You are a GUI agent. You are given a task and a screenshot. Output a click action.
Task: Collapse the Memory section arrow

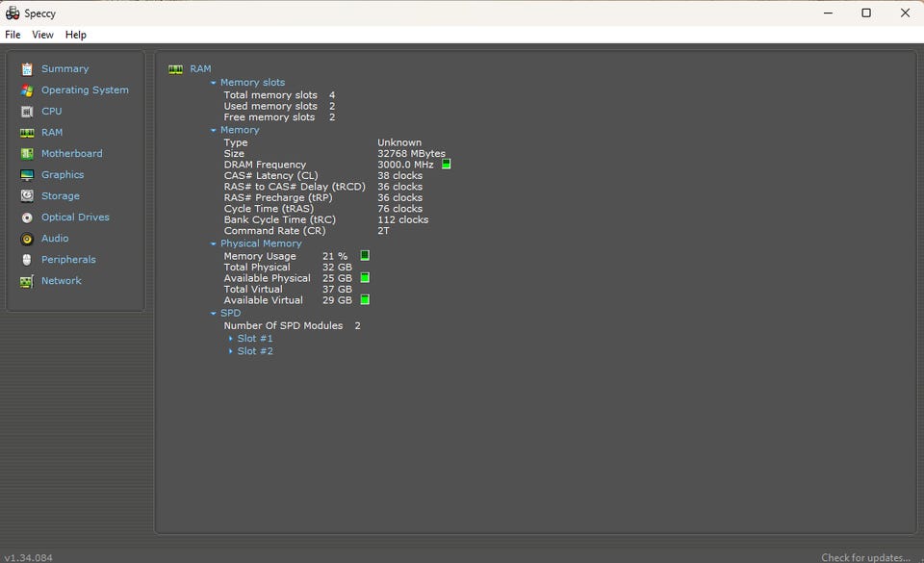[x=214, y=130]
